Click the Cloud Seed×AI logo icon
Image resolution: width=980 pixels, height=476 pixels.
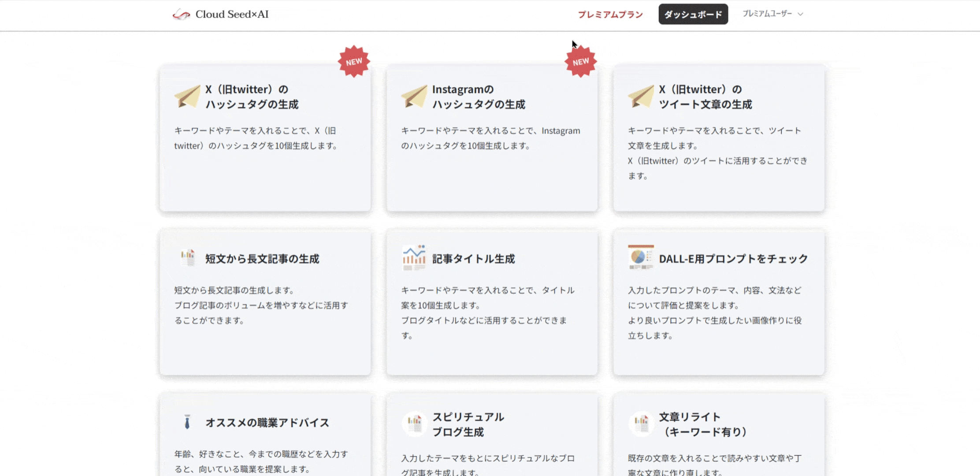[181, 15]
